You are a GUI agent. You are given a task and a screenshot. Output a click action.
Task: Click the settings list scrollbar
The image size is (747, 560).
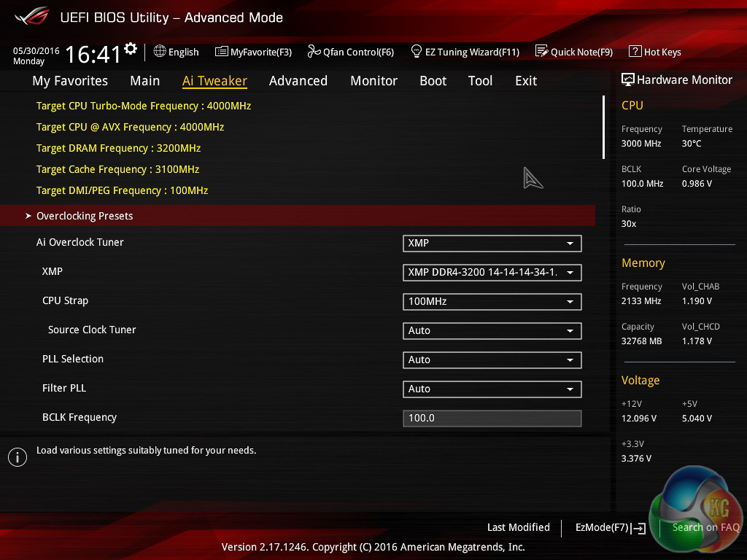pyautogui.click(x=603, y=127)
